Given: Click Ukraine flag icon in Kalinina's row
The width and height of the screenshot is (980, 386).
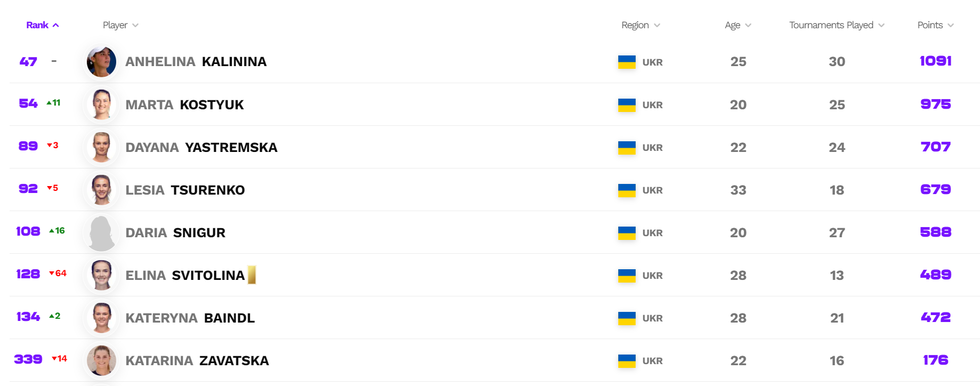Looking at the screenshot, I should tap(627, 62).
